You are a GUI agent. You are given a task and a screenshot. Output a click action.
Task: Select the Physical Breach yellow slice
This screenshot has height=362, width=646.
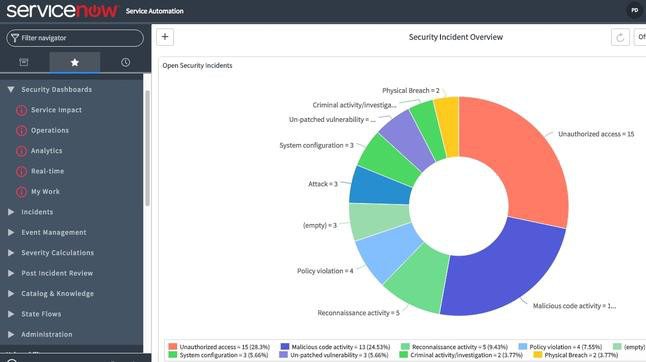449,126
